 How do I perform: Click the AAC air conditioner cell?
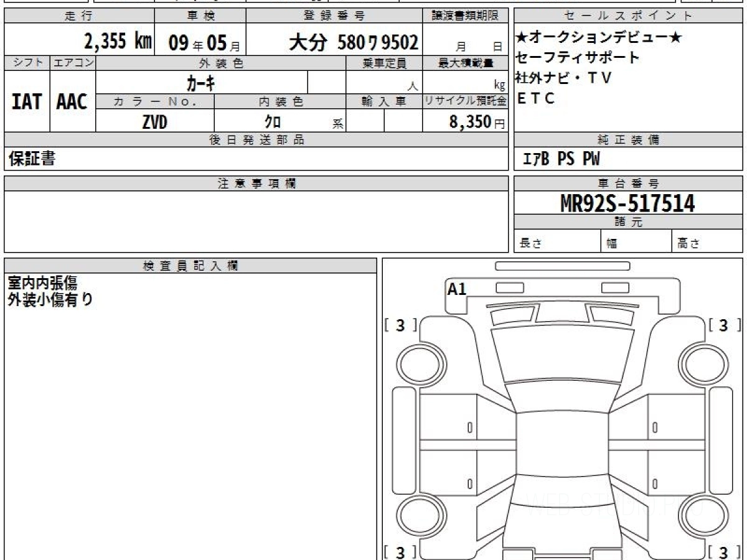(x=72, y=101)
